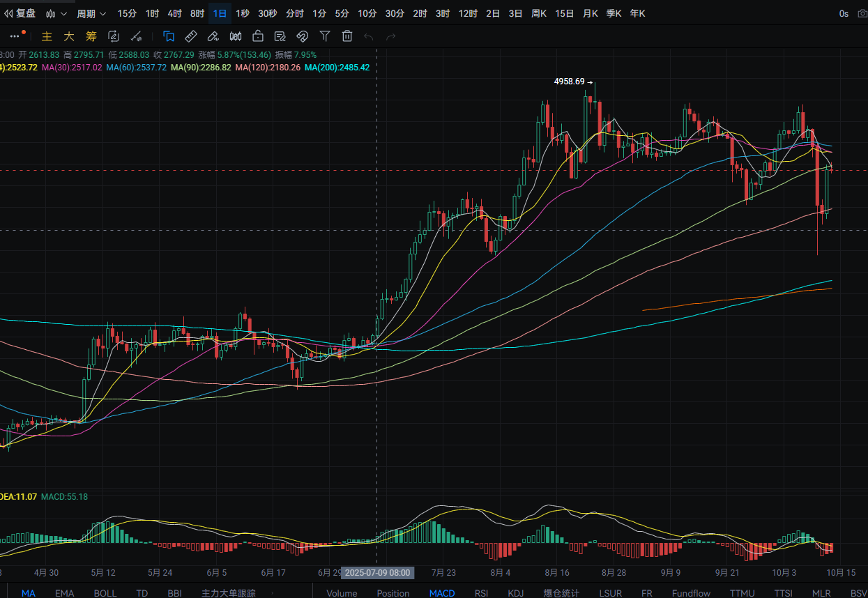The image size is (868, 598).
Task: Click the funnel filter icon
Action: click(325, 36)
